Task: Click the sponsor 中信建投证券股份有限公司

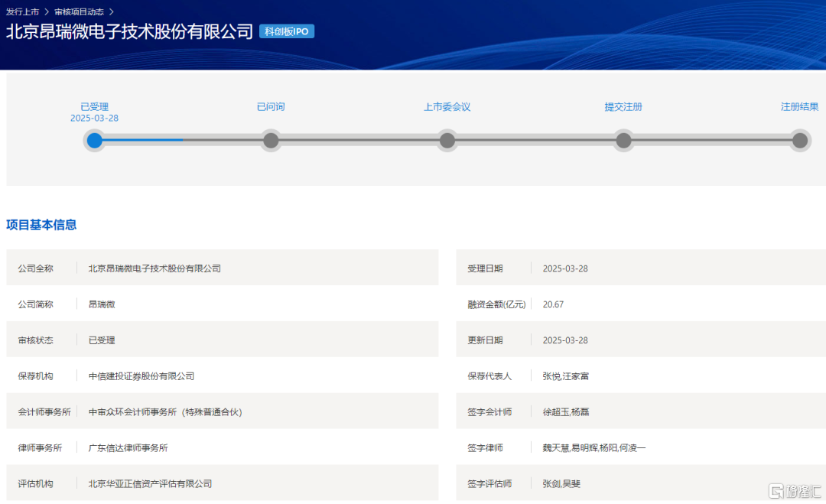Action: 141,376
